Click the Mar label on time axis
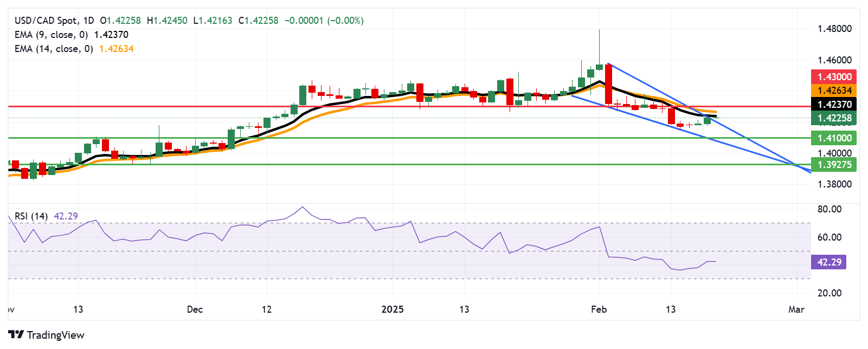Screen dimensions: 868x349 (x=796, y=309)
